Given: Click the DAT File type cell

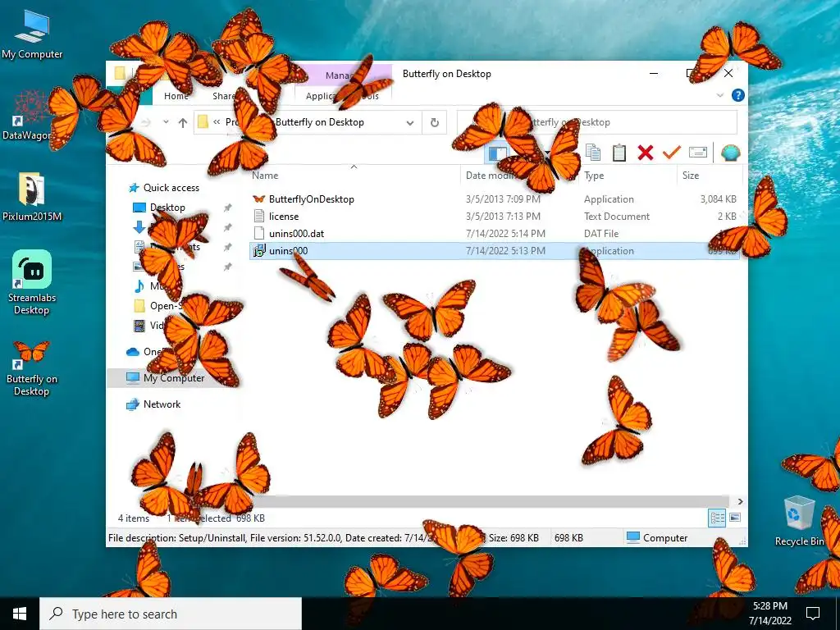Looking at the screenshot, I should [601, 233].
